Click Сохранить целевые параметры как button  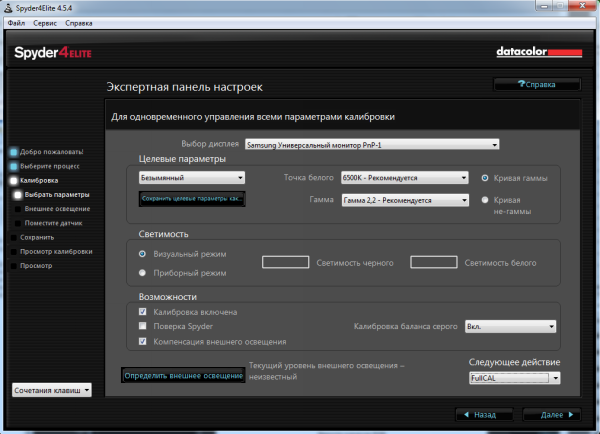coord(192,199)
